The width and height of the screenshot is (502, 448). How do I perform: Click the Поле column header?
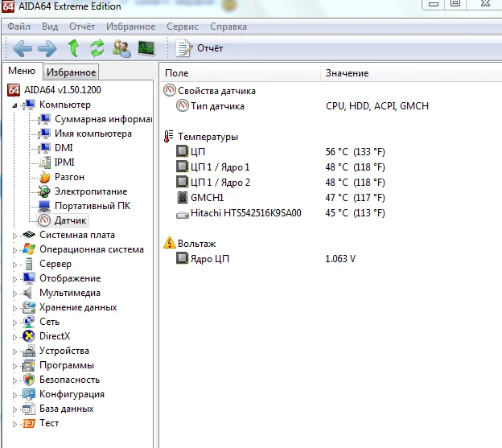[240, 73]
